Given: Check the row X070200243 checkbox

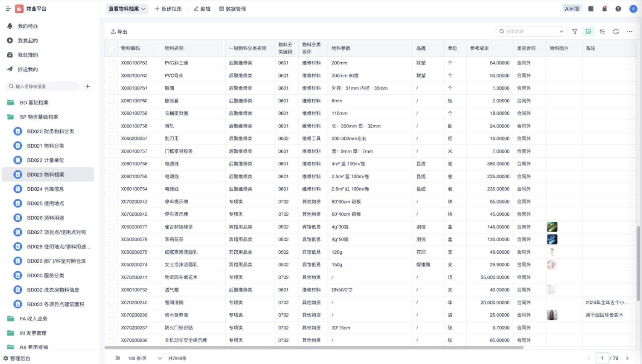Looking at the screenshot, I should [x=111, y=201].
